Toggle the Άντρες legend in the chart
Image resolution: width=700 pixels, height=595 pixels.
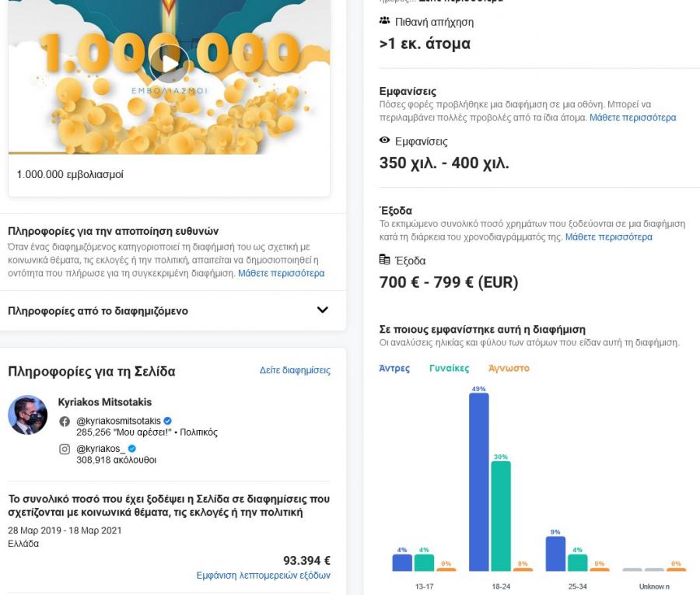pos(394,368)
